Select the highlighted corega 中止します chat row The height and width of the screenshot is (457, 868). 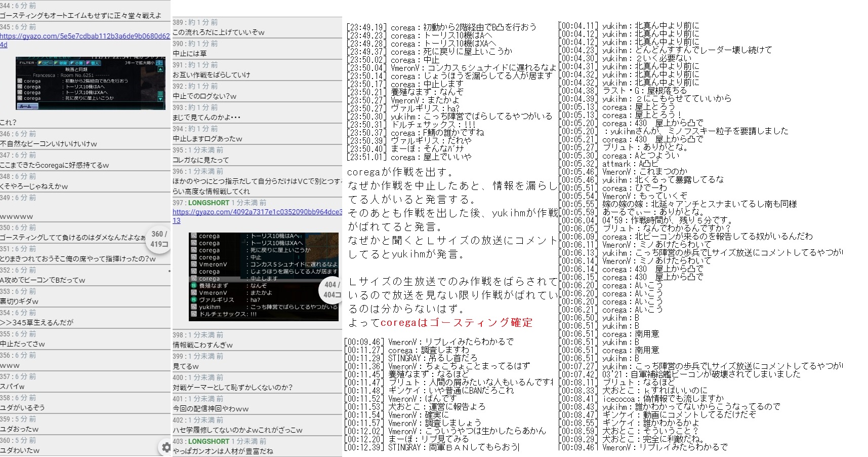click(263, 279)
